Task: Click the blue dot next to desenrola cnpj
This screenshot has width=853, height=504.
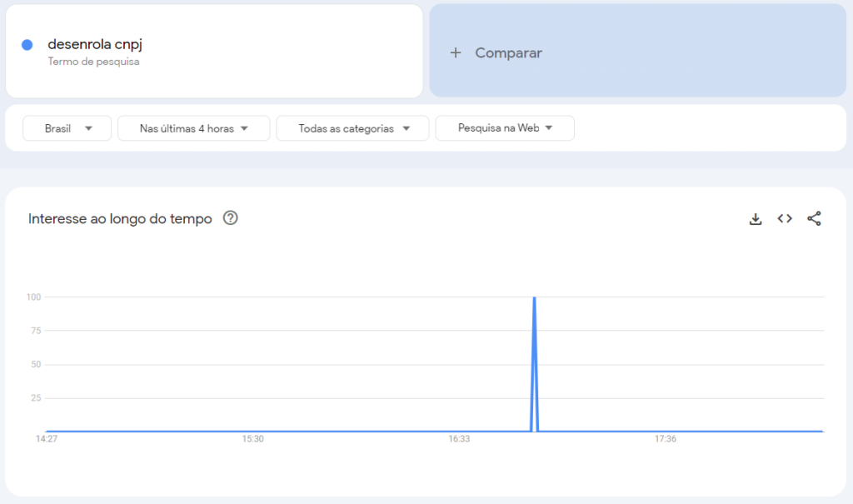Action: (27, 45)
